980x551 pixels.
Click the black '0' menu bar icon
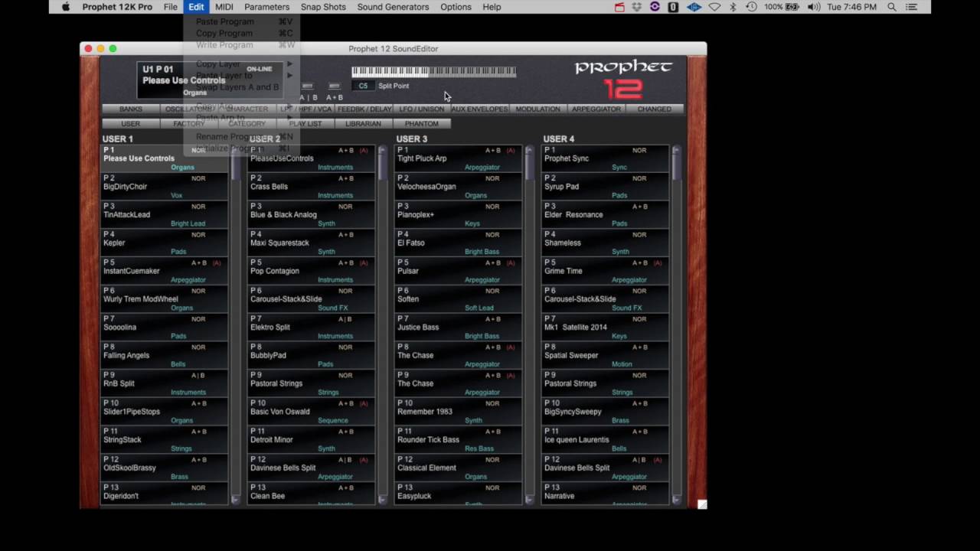(x=673, y=7)
